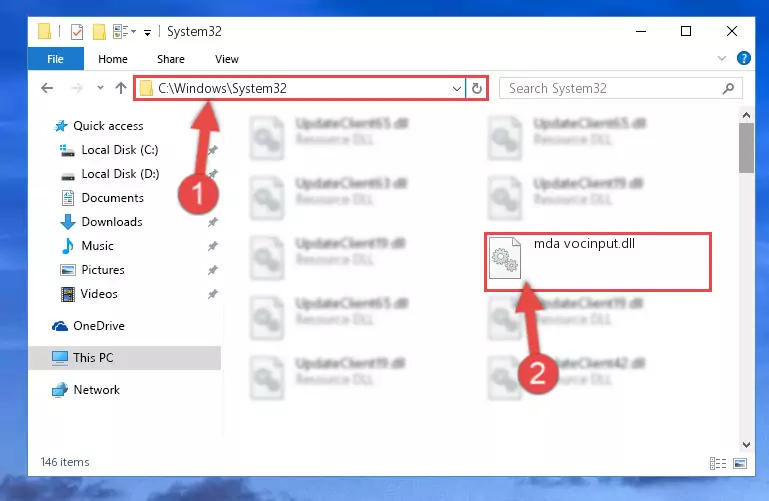Click the 146 items status text
This screenshot has height=501, width=769.
coord(65,462)
